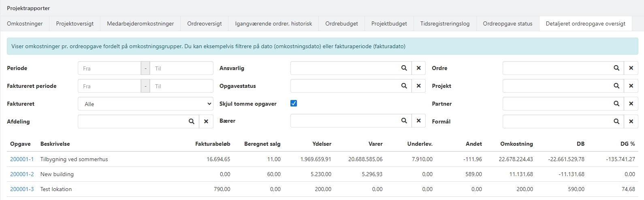Click the Opgave column header
The width and height of the screenshot is (644, 200).
coord(20,144)
